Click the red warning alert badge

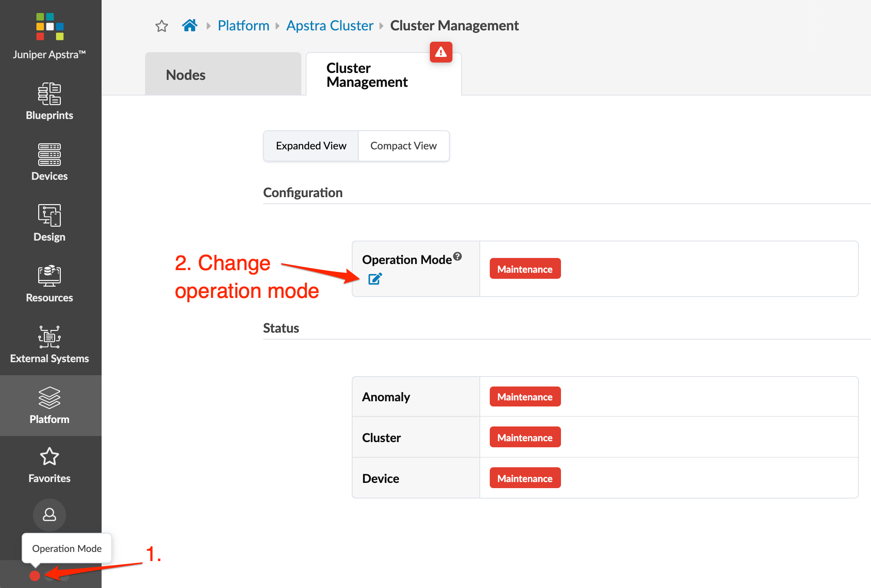click(441, 53)
